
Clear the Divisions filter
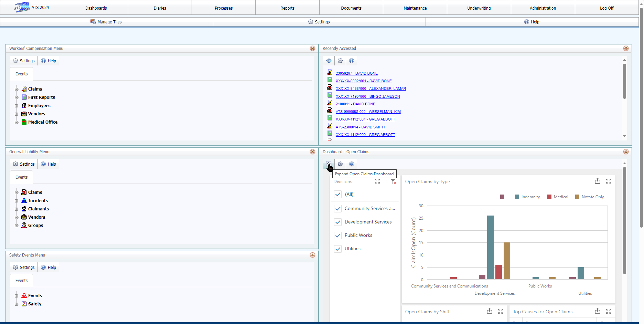click(x=393, y=181)
